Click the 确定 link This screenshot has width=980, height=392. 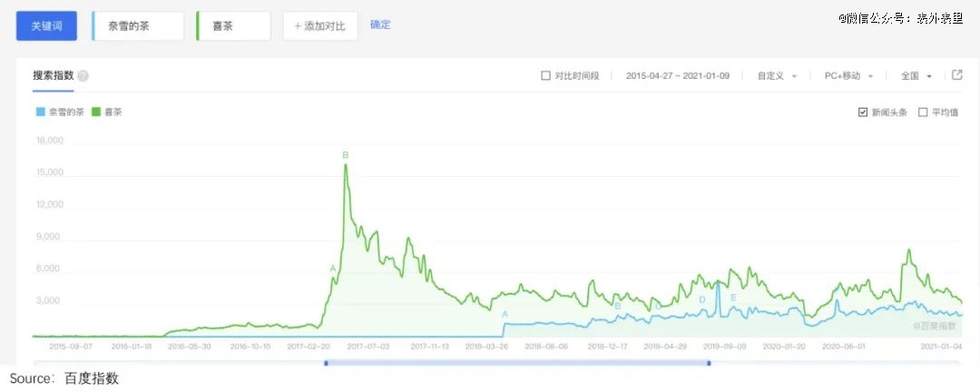coord(380,24)
